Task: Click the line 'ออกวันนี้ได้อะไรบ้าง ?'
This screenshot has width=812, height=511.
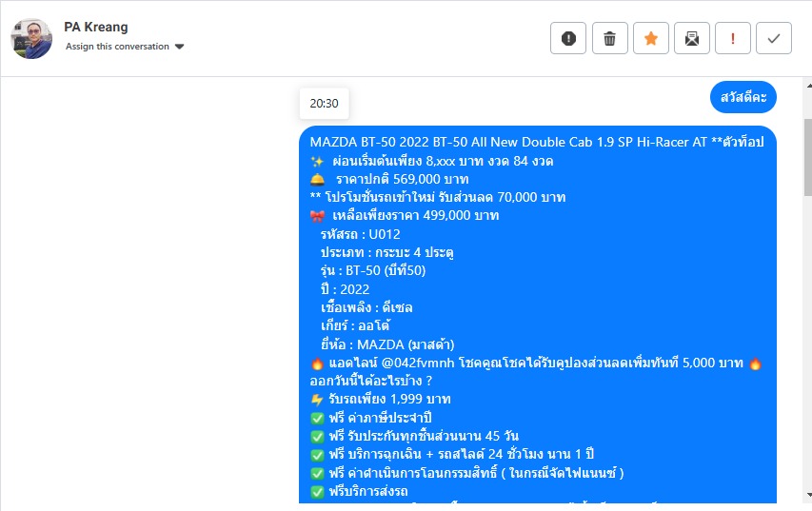Action: pyautogui.click(x=371, y=381)
